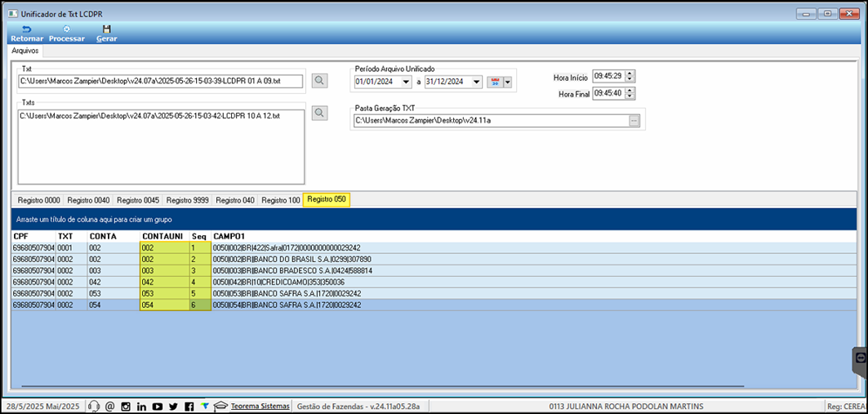Click the Hora Início spinner arrows
Screen dimensions: 868x414
(630, 76)
